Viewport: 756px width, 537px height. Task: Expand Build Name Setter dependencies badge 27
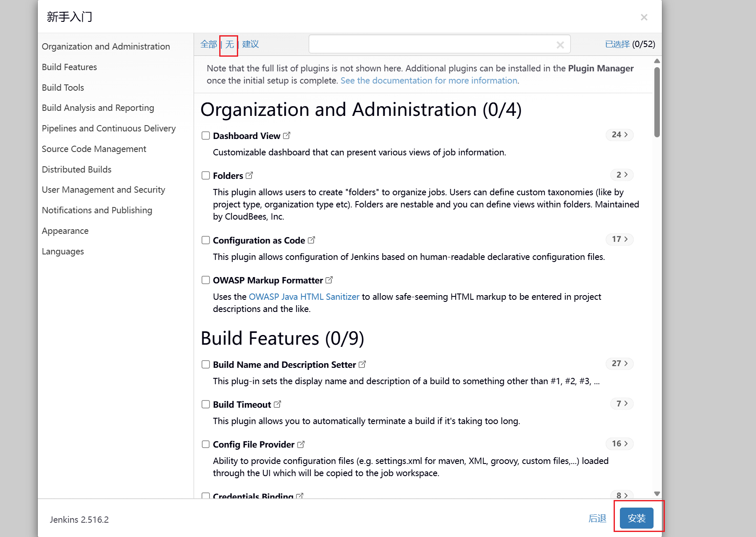click(x=619, y=364)
